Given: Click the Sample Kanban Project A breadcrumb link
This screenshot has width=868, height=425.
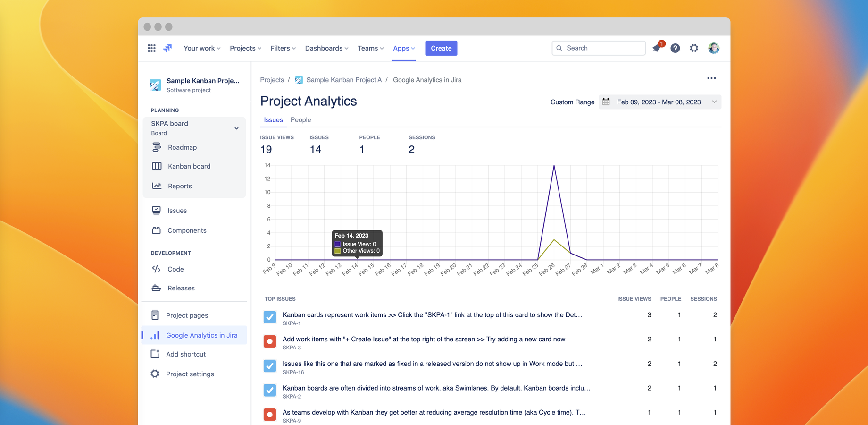Looking at the screenshot, I should pos(344,80).
